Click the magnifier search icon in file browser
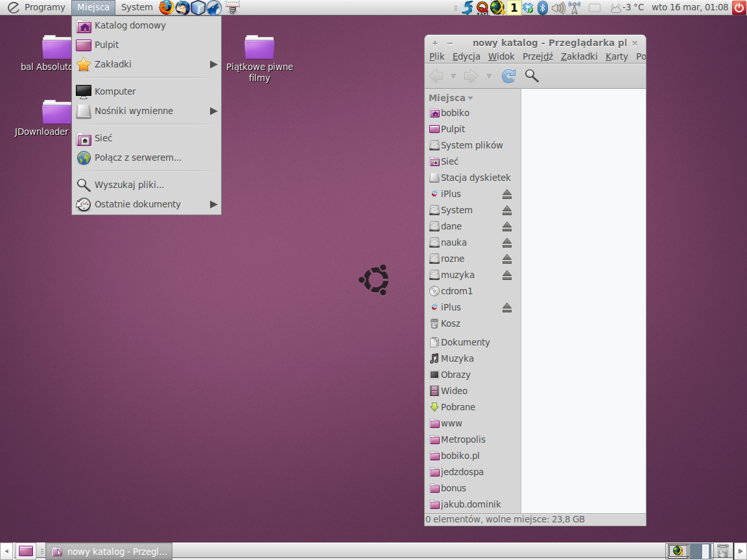 coord(532,76)
